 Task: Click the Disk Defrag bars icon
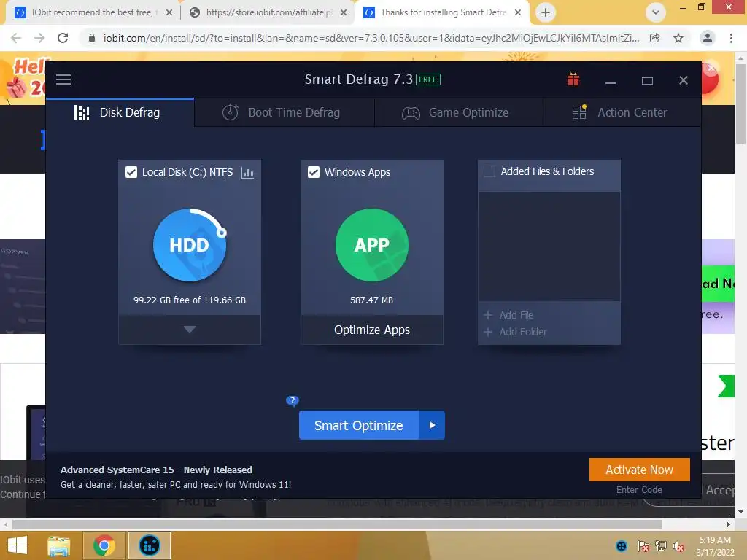click(82, 112)
